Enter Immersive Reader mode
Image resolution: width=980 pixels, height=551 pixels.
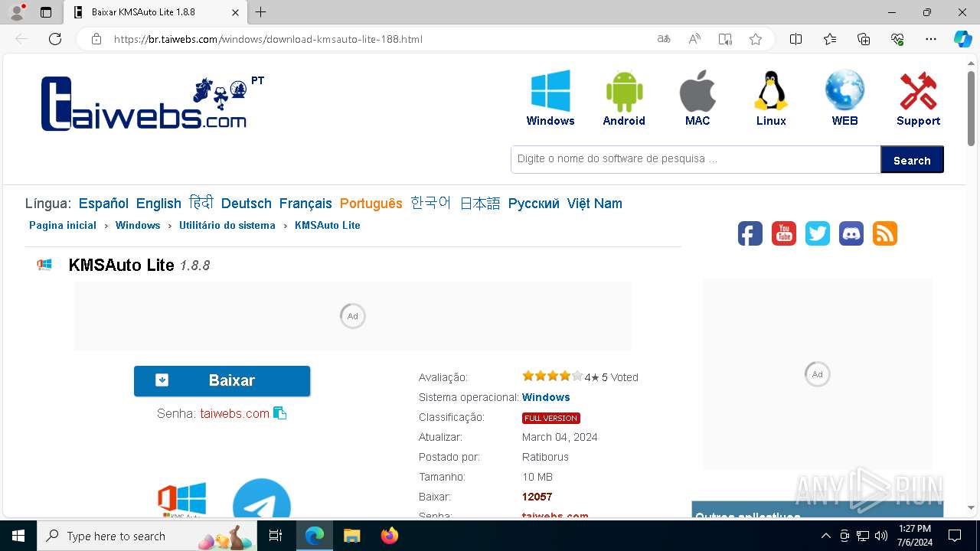tap(725, 39)
